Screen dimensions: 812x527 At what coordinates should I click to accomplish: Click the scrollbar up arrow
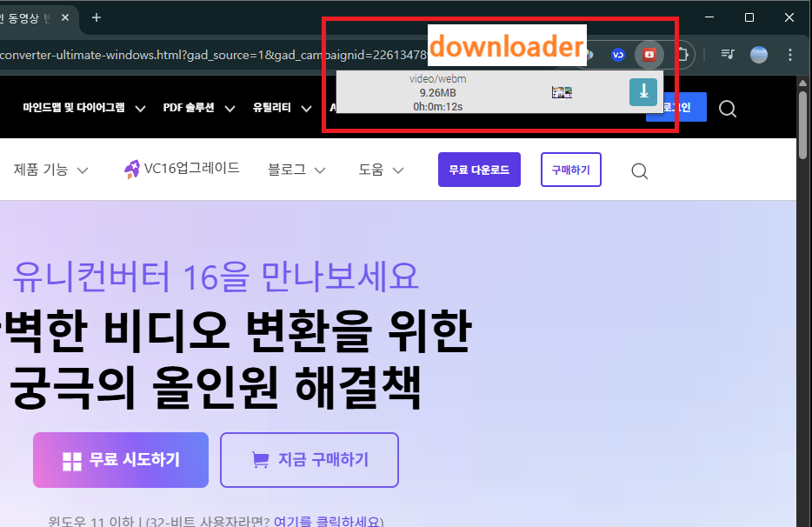[x=802, y=83]
